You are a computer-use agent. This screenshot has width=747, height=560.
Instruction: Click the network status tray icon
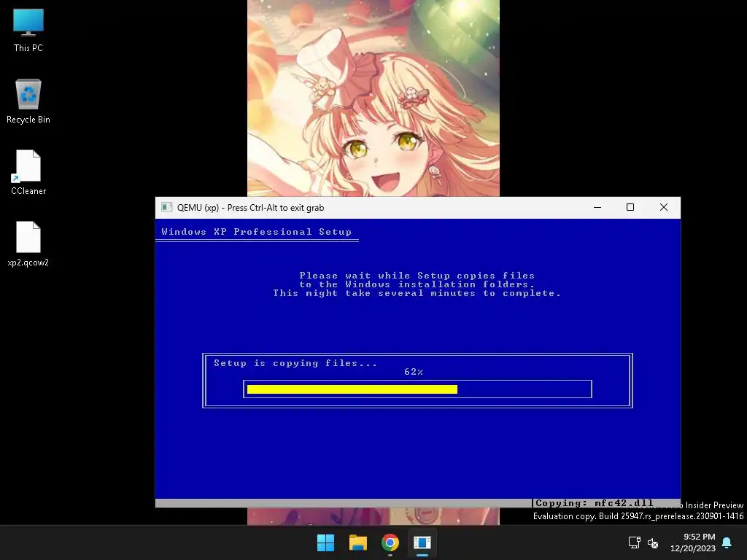click(x=634, y=542)
